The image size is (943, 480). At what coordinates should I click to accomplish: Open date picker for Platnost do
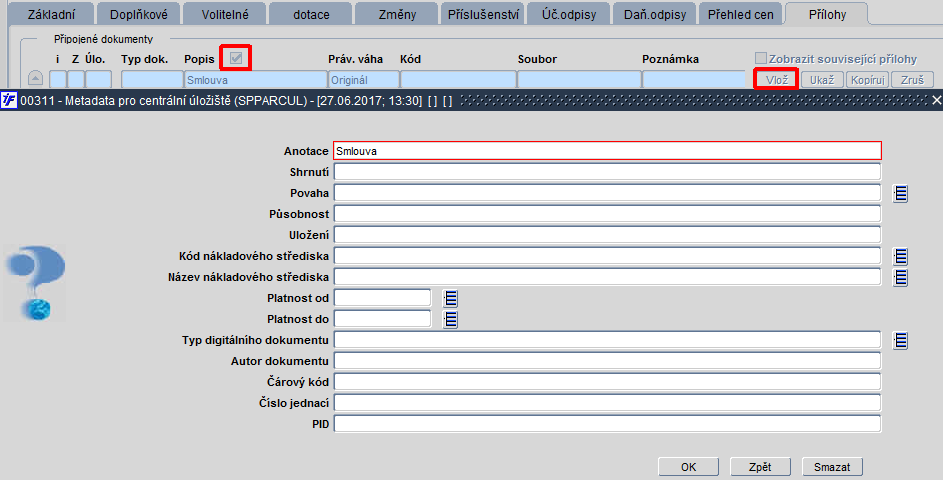(450, 319)
